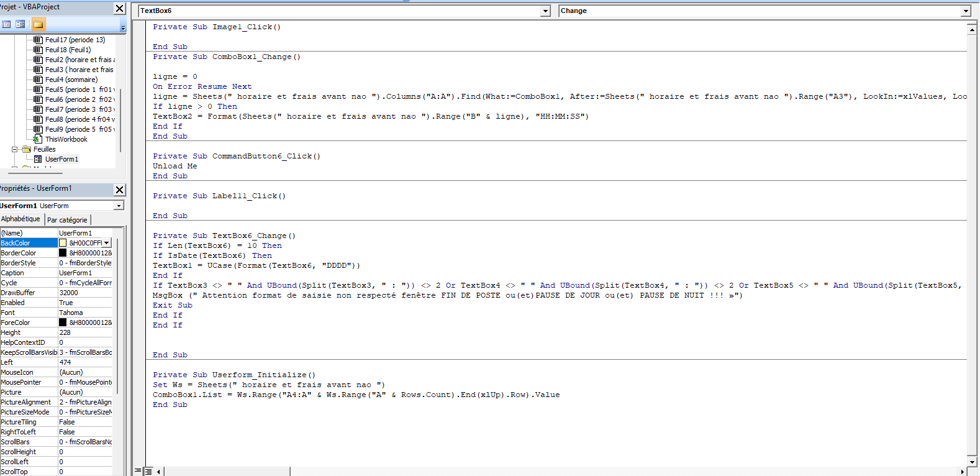Open the BackColor value dropdown arrow
The width and height of the screenshot is (980, 476).
pyautogui.click(x=107, y=243)
